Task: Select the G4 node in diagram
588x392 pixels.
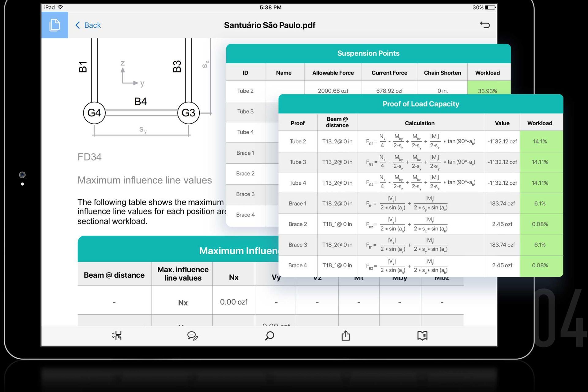Action: (x=94, y=113)
